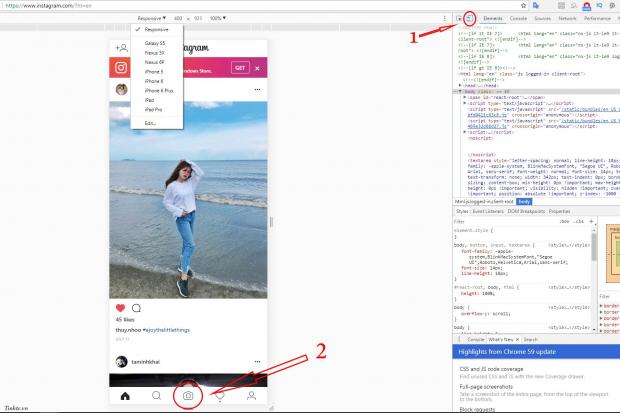Bookmark the page with the star icon
This screenshot has height=413, width=620.
coord(524,6)
